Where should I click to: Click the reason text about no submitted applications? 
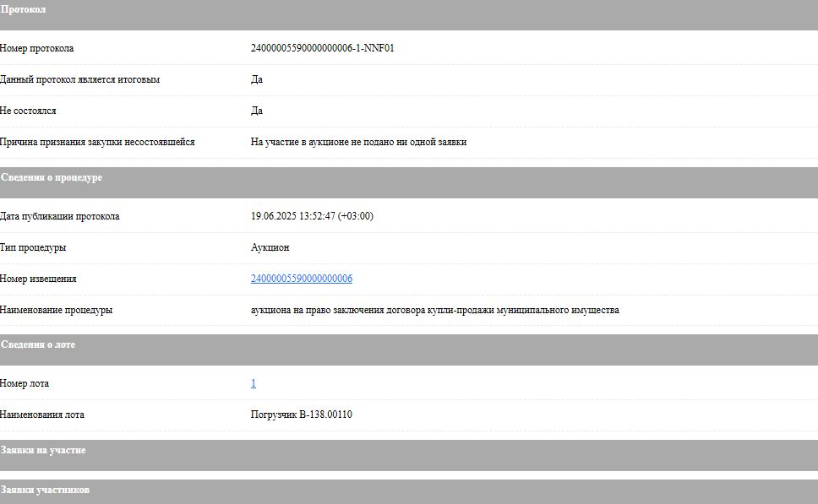click(x=358, y=142)
